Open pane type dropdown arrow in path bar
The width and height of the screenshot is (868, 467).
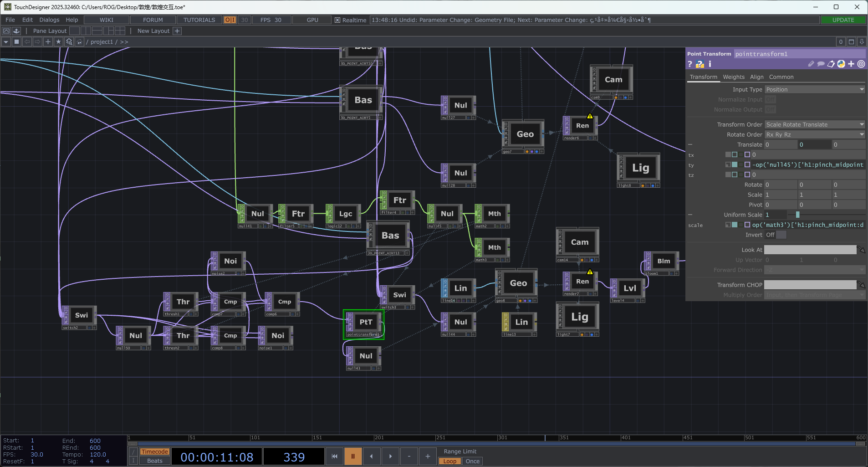tap(6, 42)
